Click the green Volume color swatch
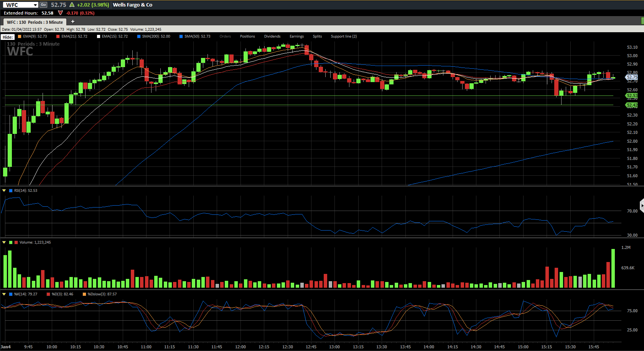Image resolution: width=644 pixels, height=351 pixels. pyautogui.click(x=11, y=242)
